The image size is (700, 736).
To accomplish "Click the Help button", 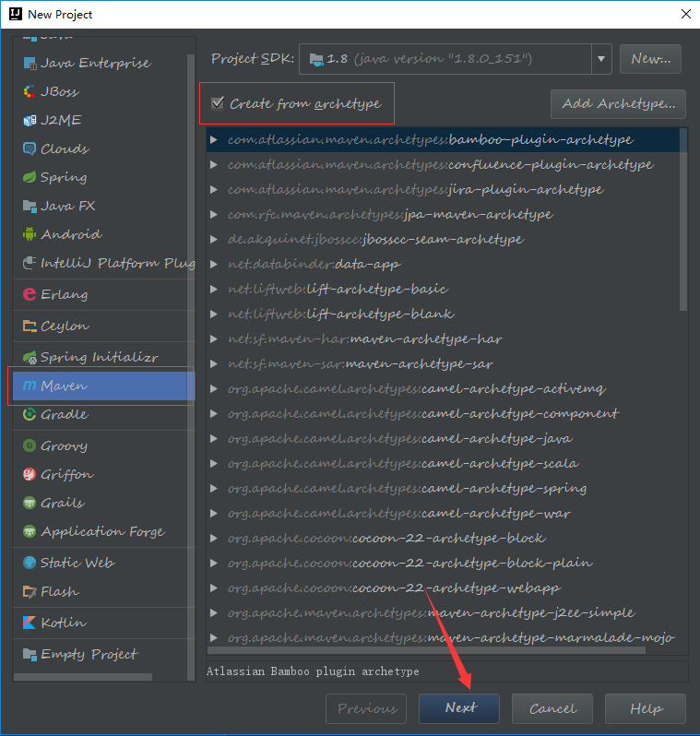I will [x=646, y=708].
